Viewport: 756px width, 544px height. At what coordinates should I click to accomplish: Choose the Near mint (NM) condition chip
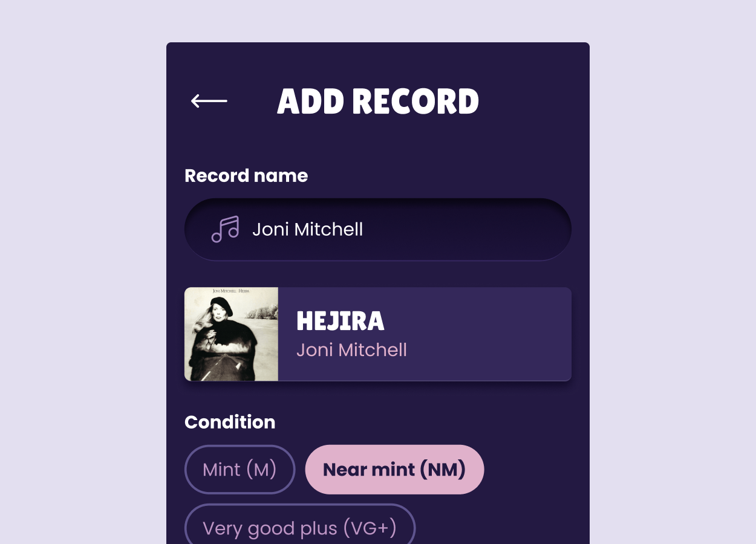[x=394, y=470]
